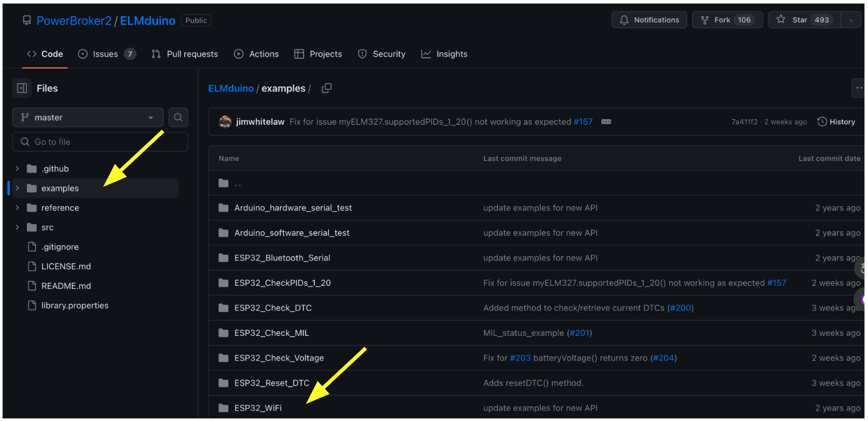Open the Star lists dropdown arrow

[851, 20]
